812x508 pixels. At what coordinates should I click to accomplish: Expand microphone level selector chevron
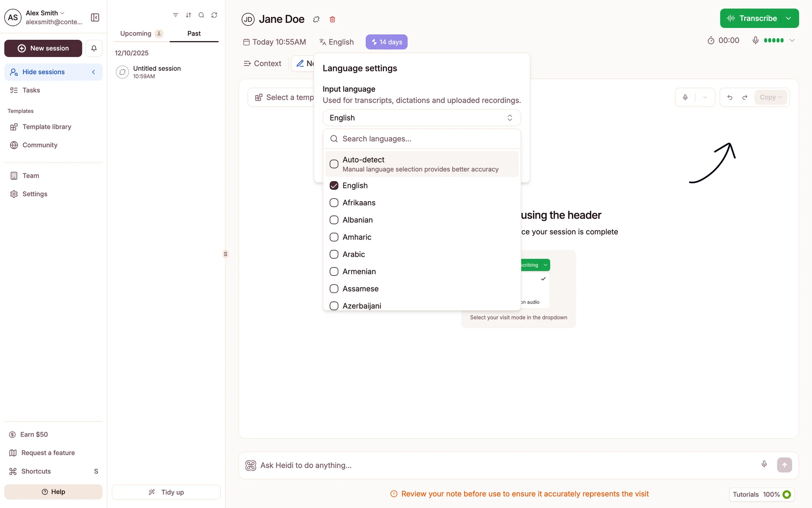click(x=792, y=41)
